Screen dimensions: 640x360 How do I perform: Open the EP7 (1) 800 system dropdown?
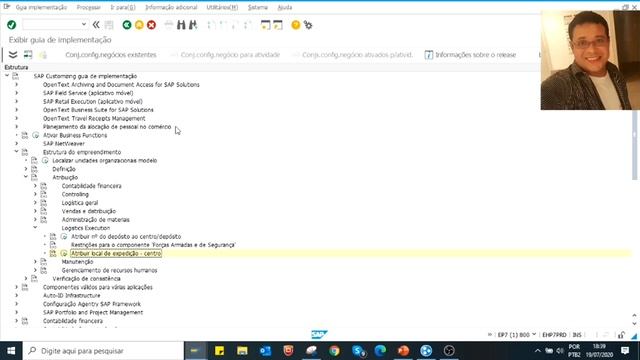(x=534, y=335)
